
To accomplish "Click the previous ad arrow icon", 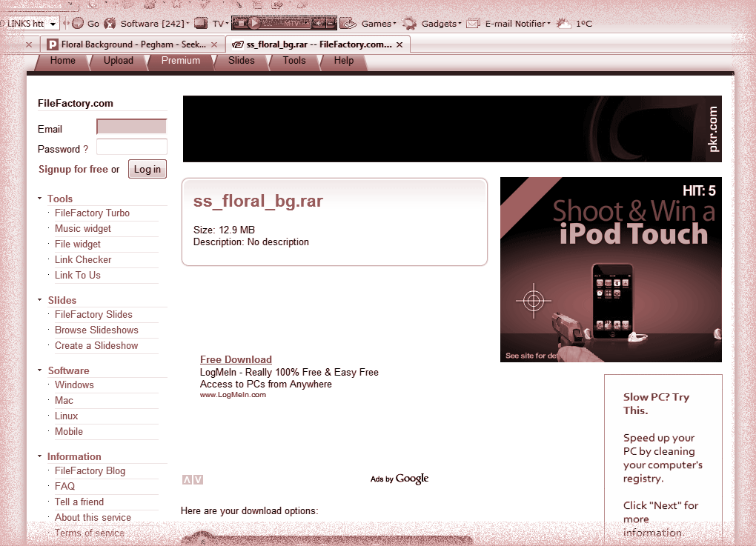I will [187, 480].
